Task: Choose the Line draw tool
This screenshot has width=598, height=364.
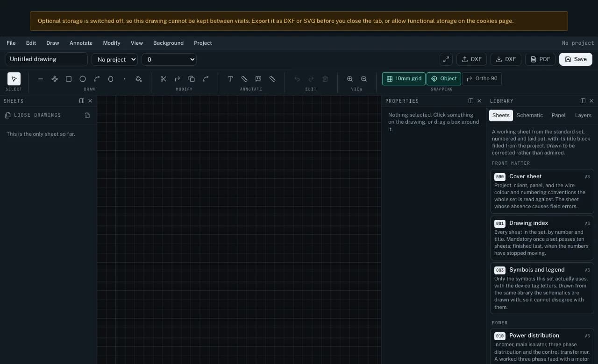Action: [x=41, y=79]
